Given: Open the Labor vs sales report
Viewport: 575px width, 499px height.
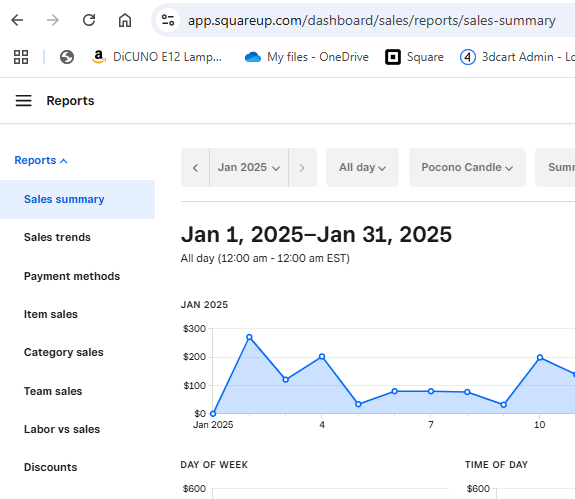Looking at the screenshot, I should pos(62,429).
